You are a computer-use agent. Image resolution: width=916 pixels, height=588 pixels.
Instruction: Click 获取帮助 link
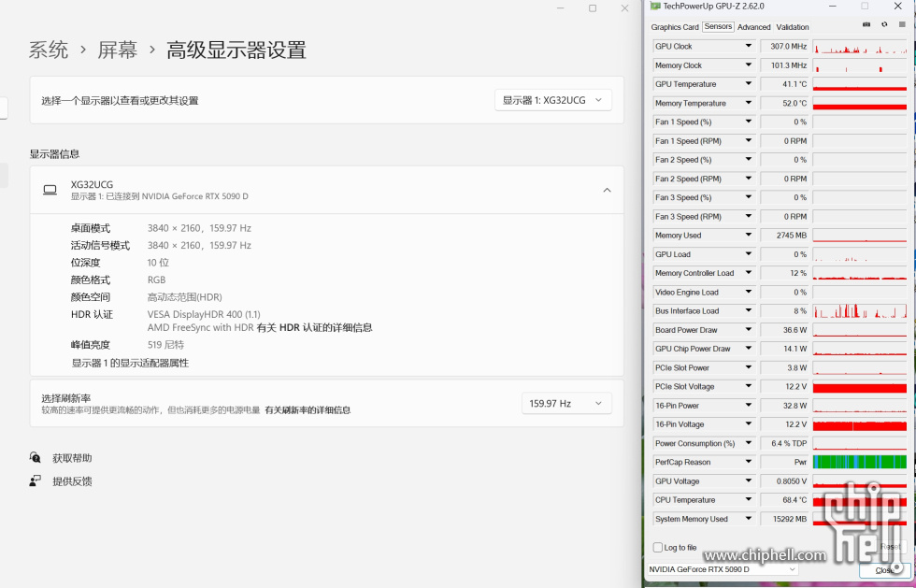73,458
